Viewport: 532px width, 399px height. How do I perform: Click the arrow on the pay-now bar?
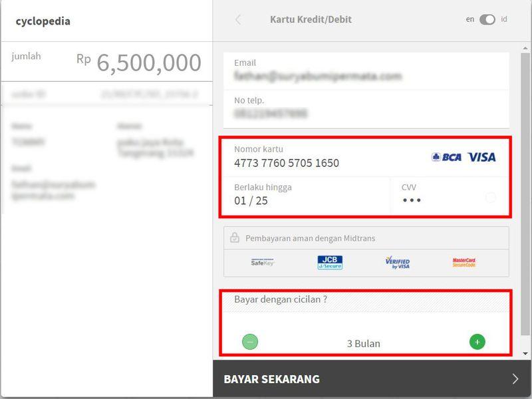click(515, 379)
